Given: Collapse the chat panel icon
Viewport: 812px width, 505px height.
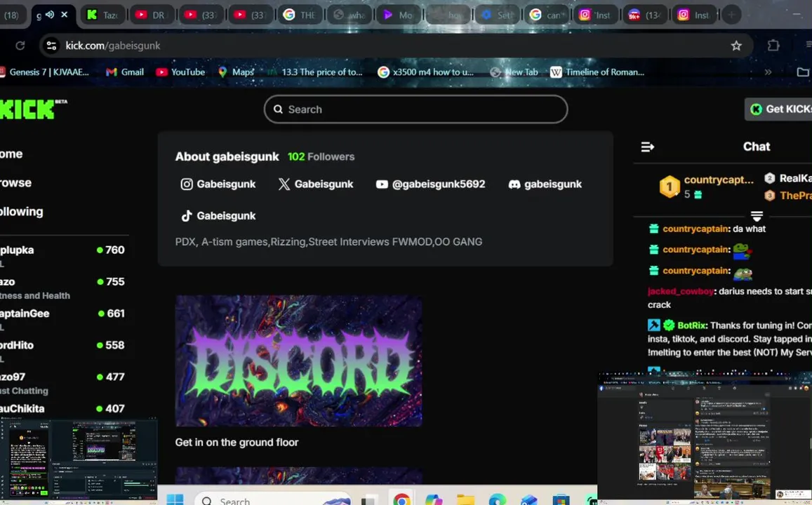Looking at the screenshot, I should pyautogui.click(x=647, y=147).
